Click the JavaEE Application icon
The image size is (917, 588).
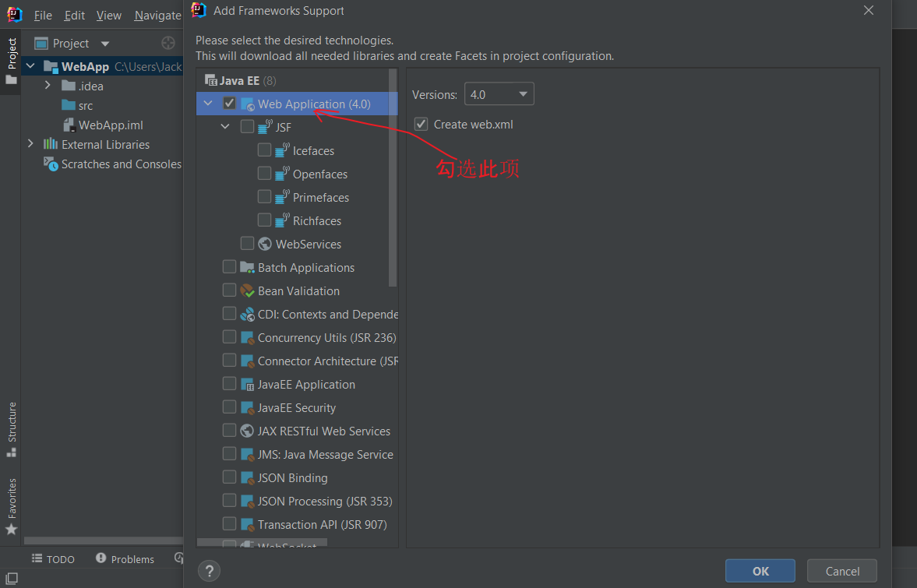tap(248, 385)
